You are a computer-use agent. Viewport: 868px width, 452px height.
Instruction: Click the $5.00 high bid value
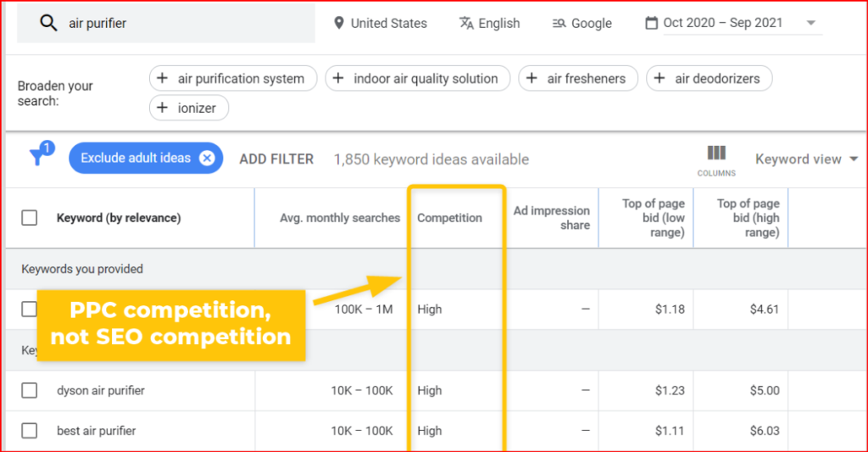click(765, 390)
